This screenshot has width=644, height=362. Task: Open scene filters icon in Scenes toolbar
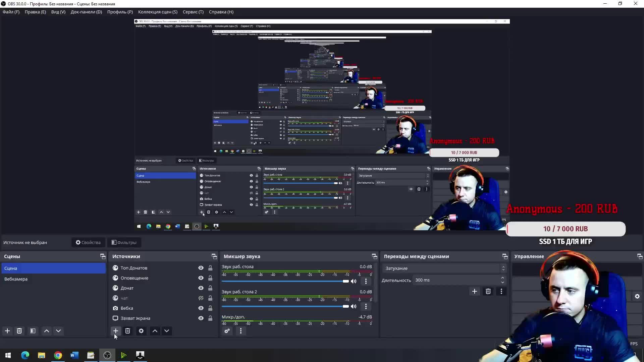click(33, 331)
